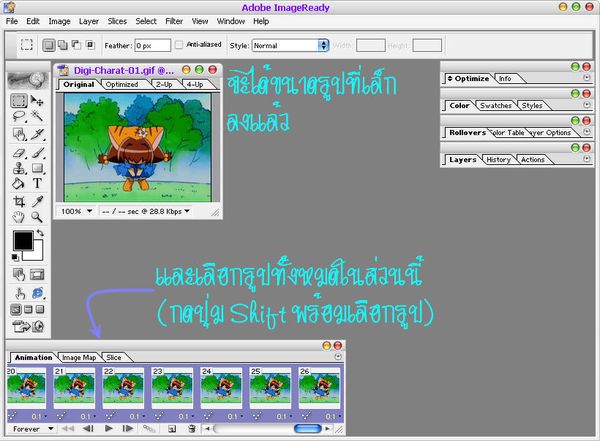Select New Selection mode button

pyautogui.click(x=48, y=45)
